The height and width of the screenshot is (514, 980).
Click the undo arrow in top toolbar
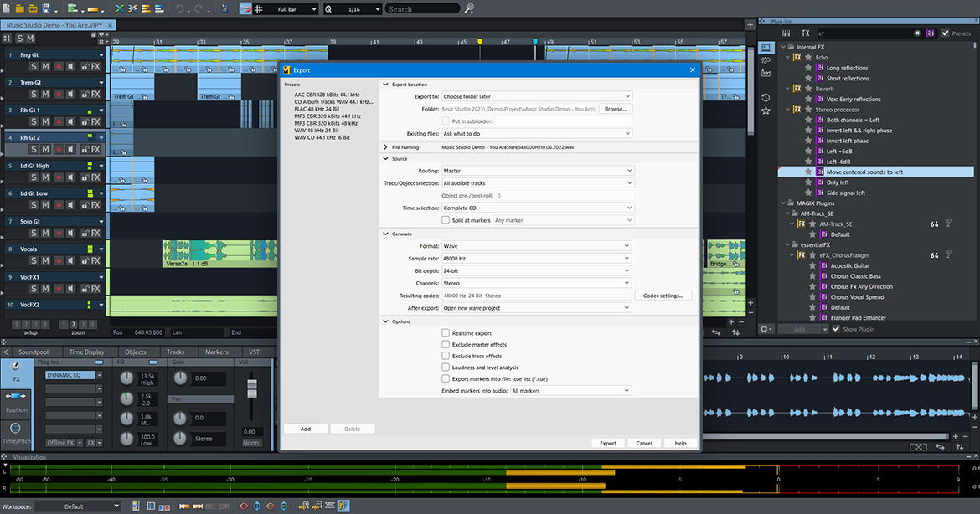(180, 8)
